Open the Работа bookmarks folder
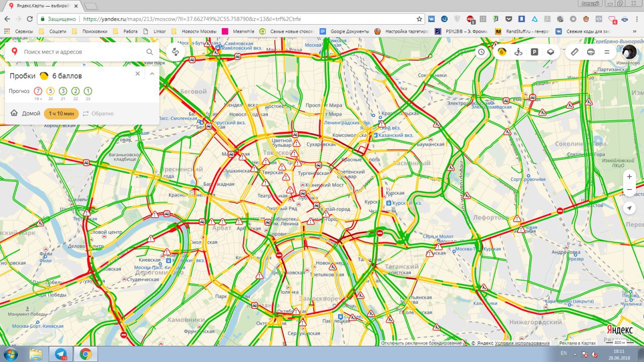This screenshot has height=362, width=644. pyautogui.click(x=126, y=31)
